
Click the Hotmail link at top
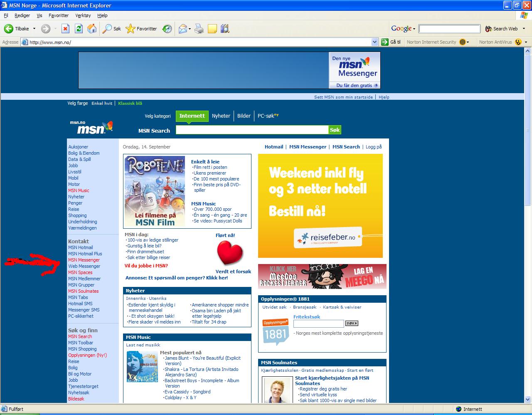[x=274, y=147]
